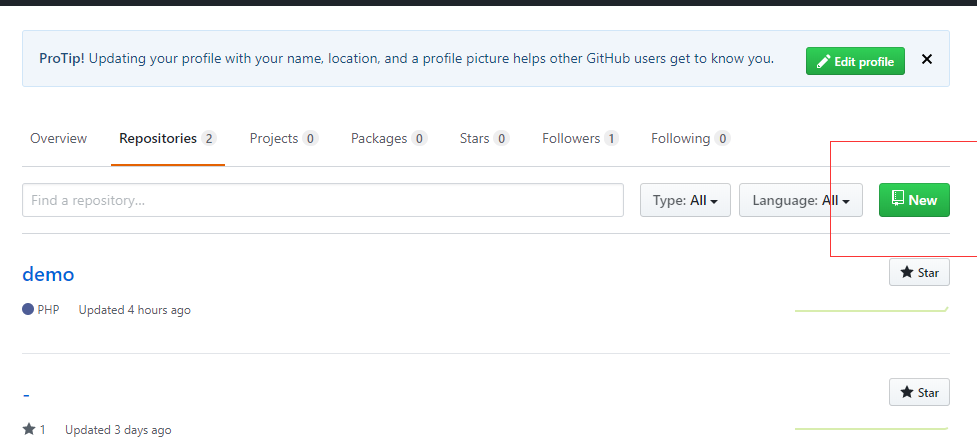View the Followers tab

click(580, 138)
